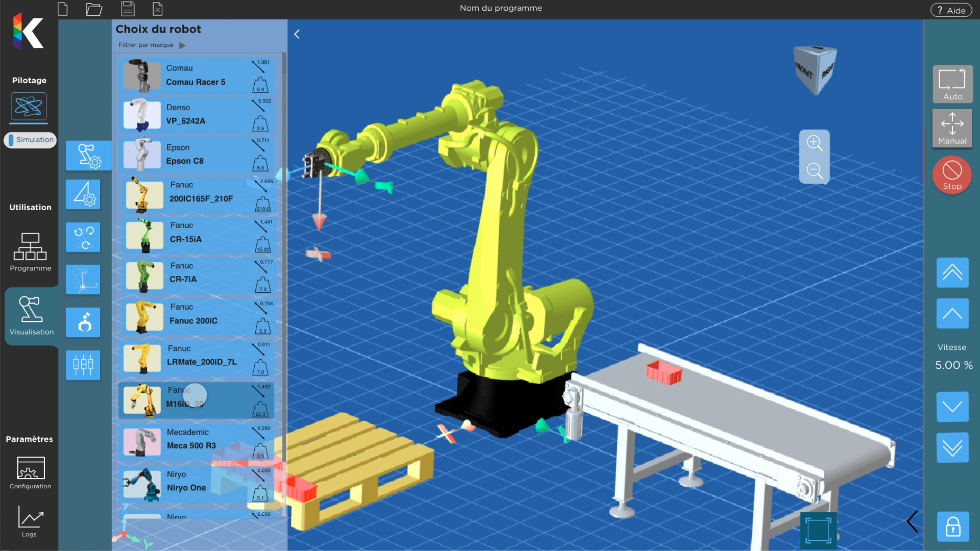
Task: Decrease speed with single down arrow
Action: pos(952,407)
